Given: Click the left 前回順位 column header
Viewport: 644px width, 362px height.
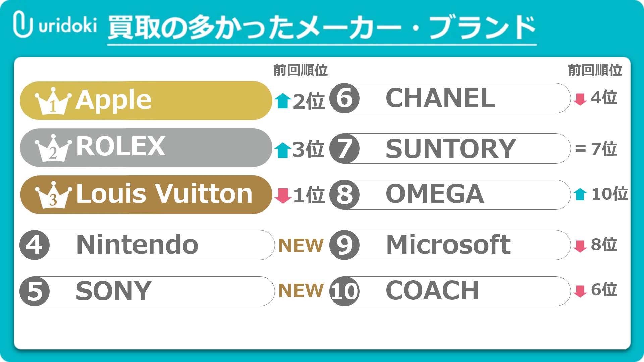Looking at the screenshot, I should pyautogui.click(x=300, y=70).
